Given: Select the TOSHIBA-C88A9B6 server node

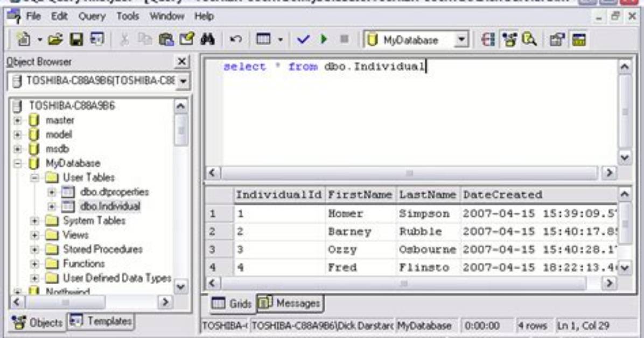Looking at the screenshot, I should click(x=72, y=106).
